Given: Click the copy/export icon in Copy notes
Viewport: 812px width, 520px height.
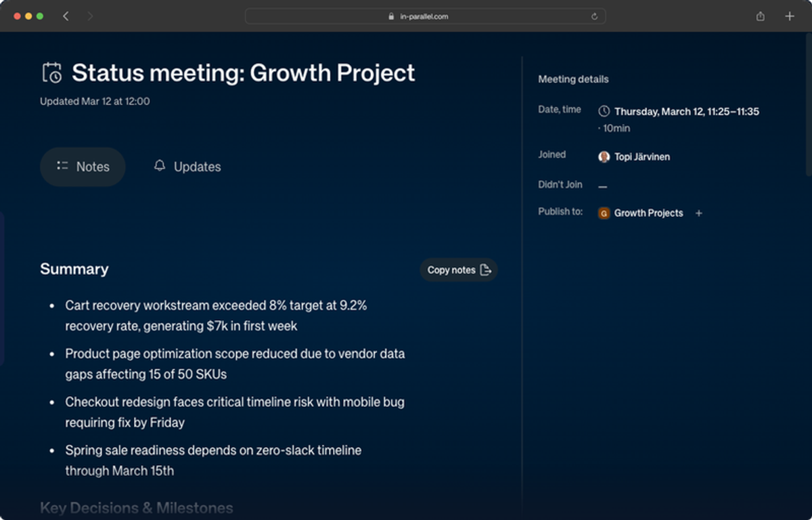Looking at the screenshot, I should (x=485, y=269).
